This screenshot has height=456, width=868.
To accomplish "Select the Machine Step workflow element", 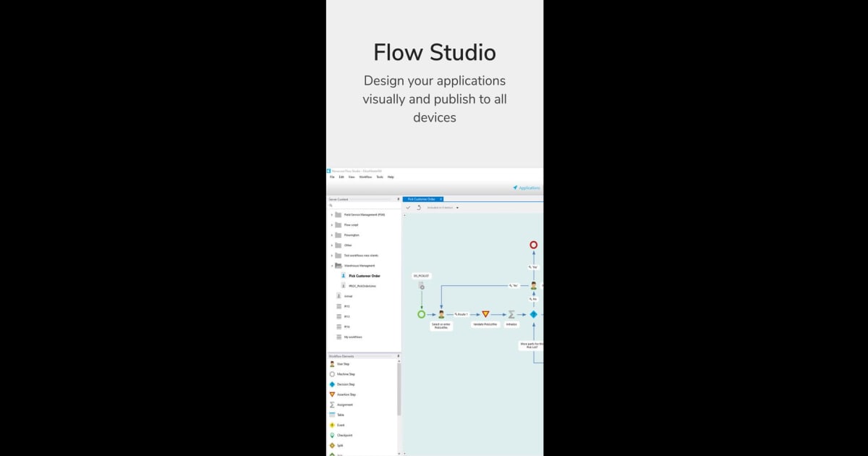I will click(344, 374).
